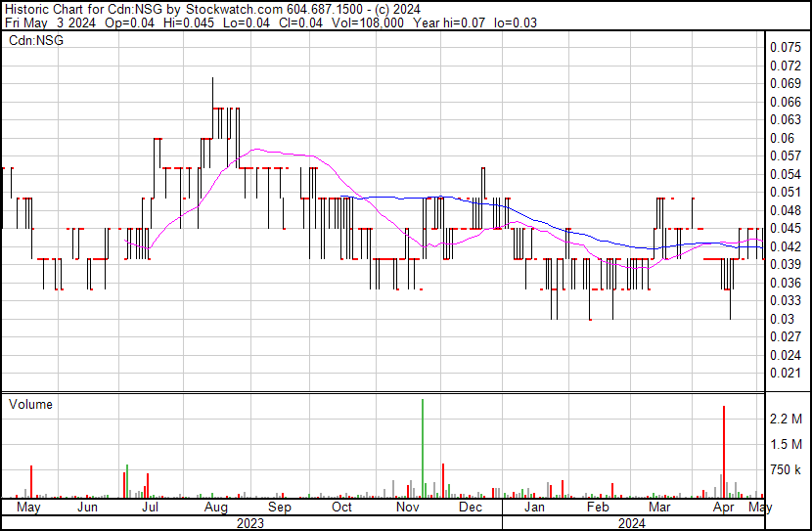
Task: Click the 'Op=0.04' header value
Action: coord(129,22)
